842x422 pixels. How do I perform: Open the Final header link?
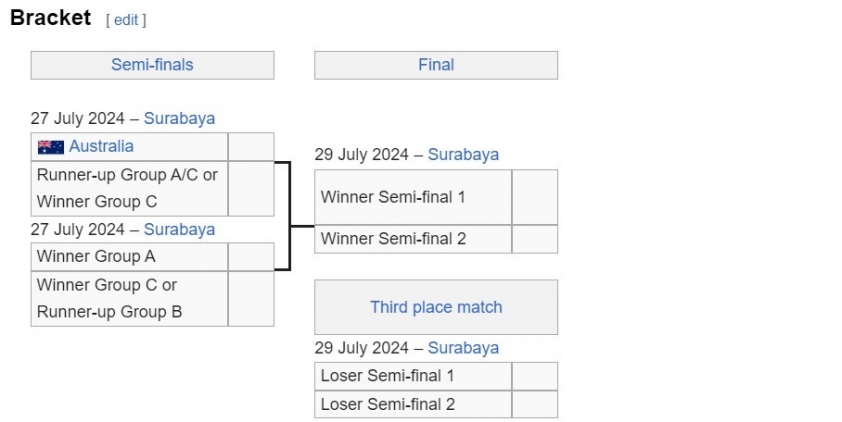click(436, 65)
